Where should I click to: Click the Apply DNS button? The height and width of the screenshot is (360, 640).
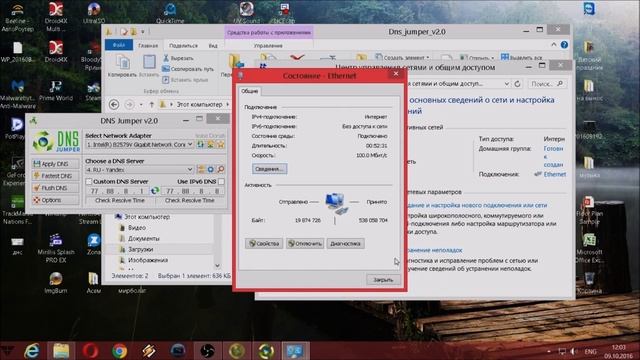coord(55,164)
